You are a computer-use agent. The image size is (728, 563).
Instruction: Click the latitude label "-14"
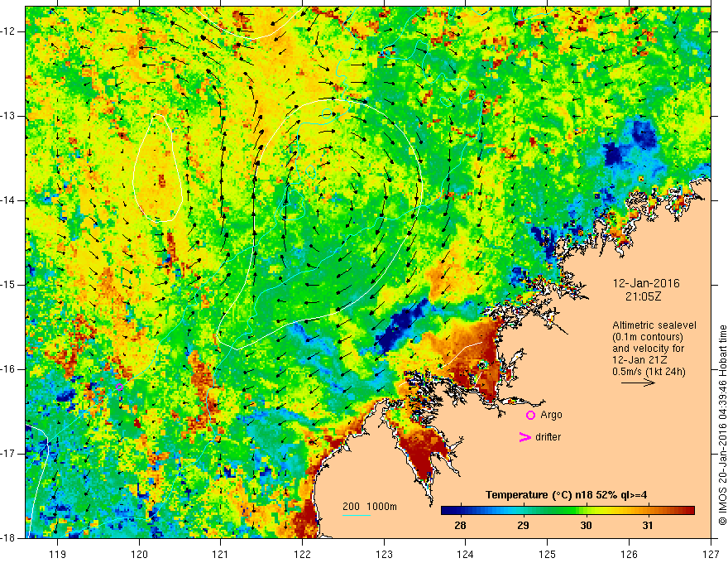(x=9, y=200)
